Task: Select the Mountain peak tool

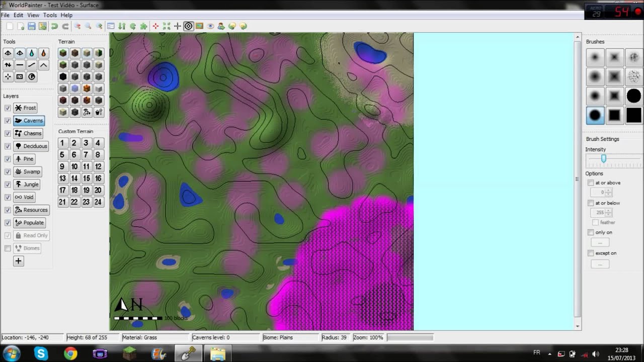Action: pyautogui.click(x=44, y=65)
